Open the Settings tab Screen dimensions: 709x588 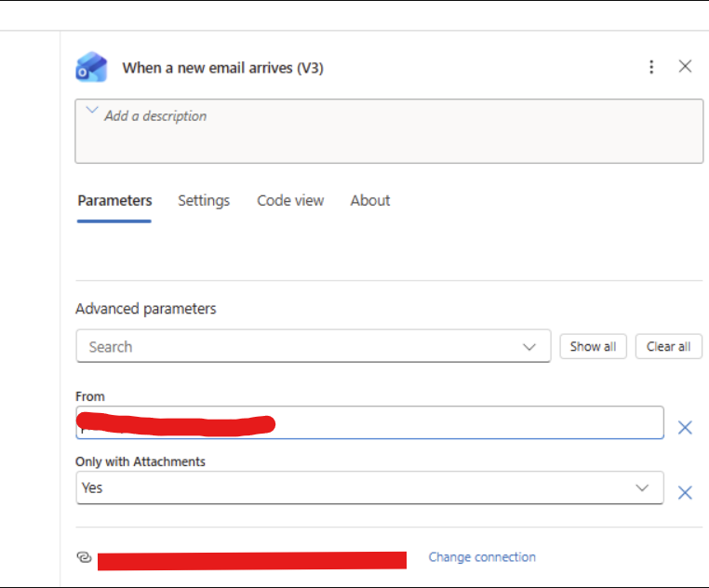[x=204, y=200]
